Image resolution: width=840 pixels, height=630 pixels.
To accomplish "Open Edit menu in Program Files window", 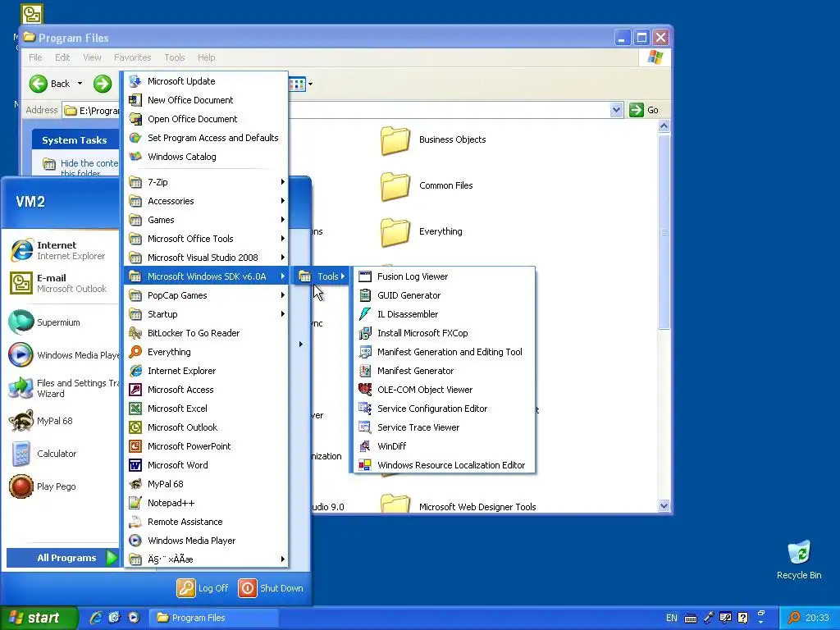I will [62, 57].
